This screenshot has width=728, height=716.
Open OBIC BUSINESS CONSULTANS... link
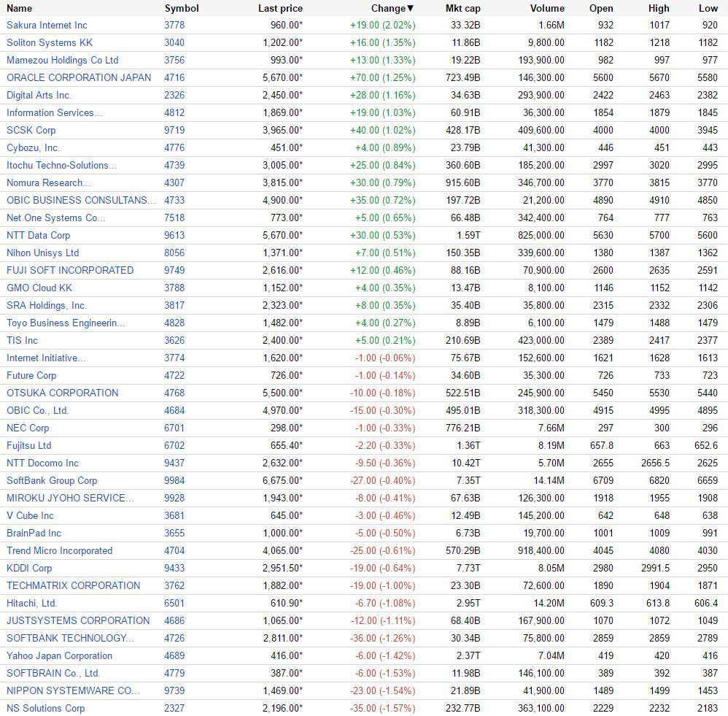81,200
